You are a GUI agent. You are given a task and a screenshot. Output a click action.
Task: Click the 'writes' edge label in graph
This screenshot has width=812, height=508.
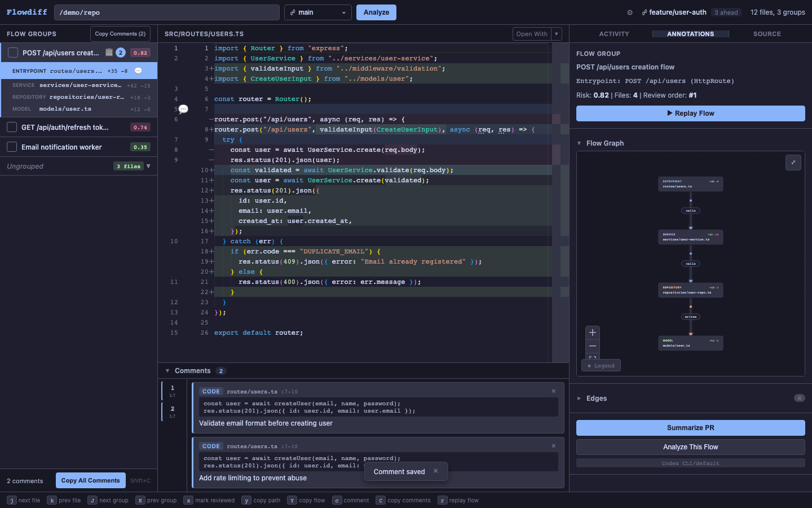click(x=691, y=317)
